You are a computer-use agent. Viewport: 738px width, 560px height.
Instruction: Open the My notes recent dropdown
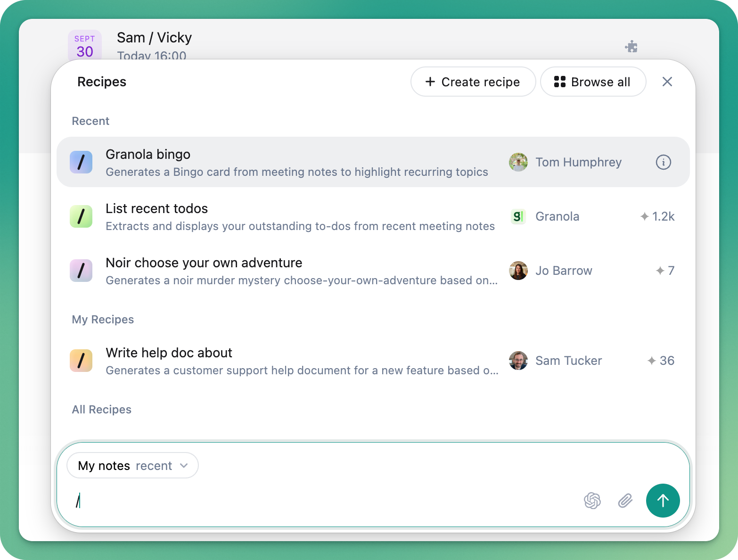(132, 466)
